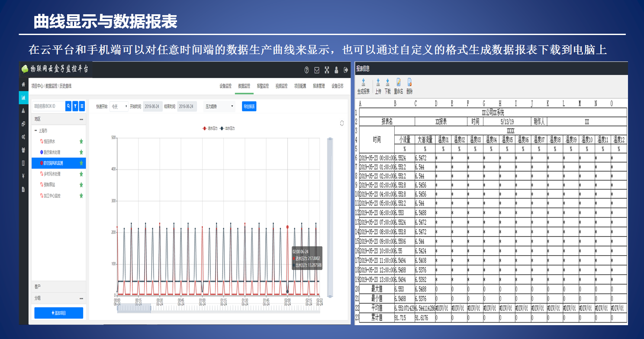Collapse the 上海市 tree node
Image resolution: width=644 pixels, height=339 pixels.
pyautogui.click(x=35, y=131)
